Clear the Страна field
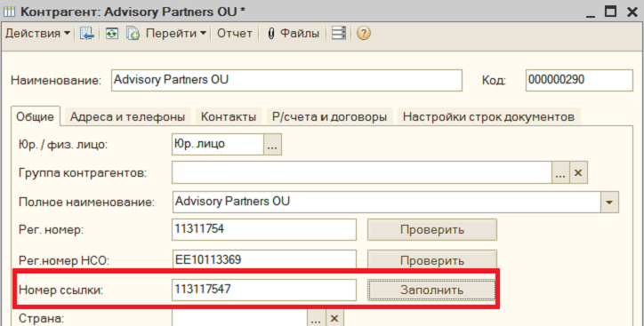 pos(334,318)
